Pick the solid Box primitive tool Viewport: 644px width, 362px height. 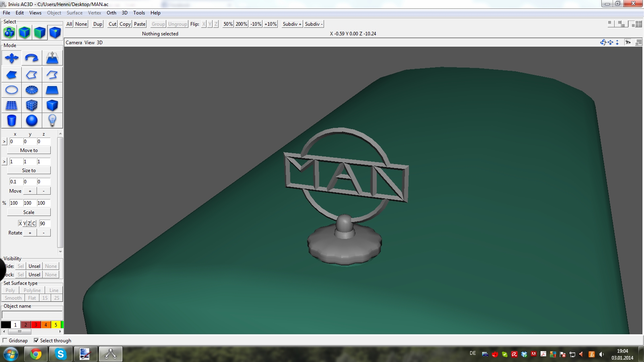[x=52, y=105]
